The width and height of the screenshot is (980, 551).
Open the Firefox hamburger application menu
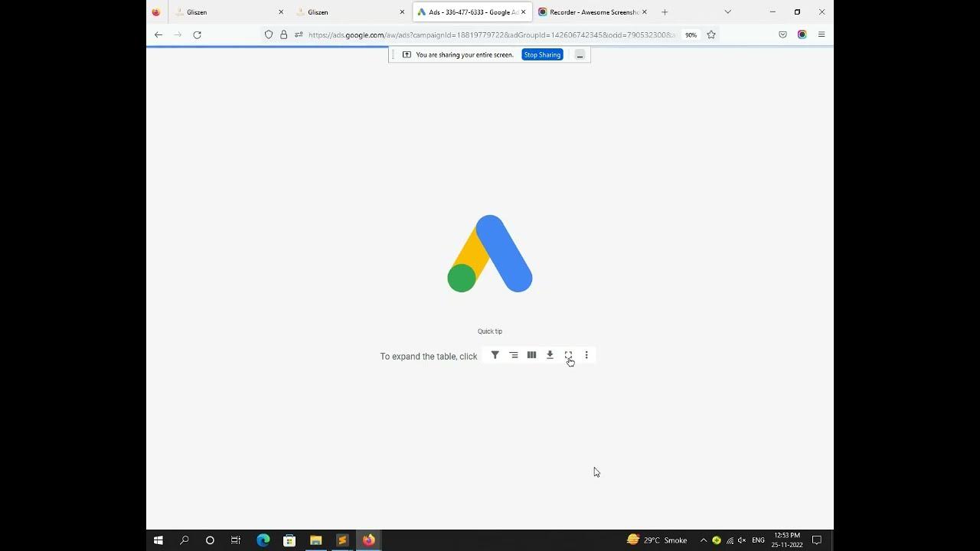(822, 34)
